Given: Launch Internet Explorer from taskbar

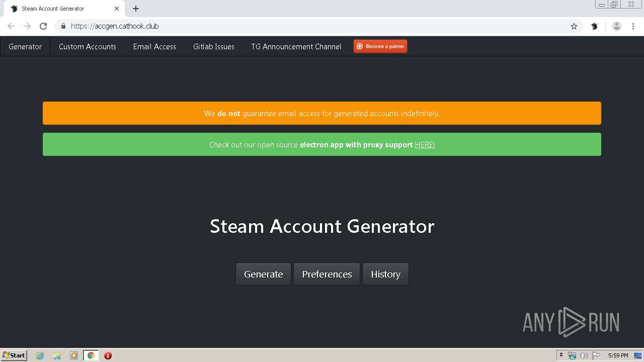Looking at the screenshot, I should point(40,355).
